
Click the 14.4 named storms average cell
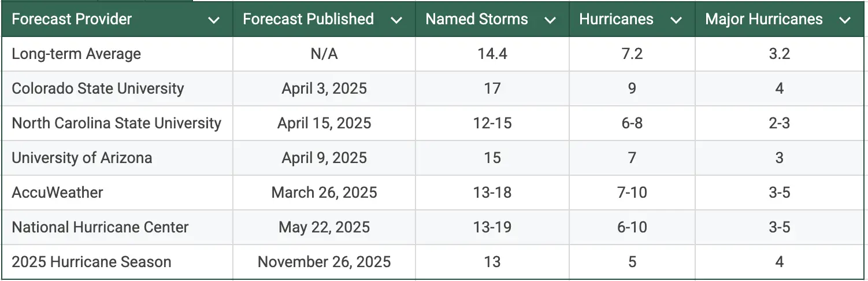click(492, 54)
